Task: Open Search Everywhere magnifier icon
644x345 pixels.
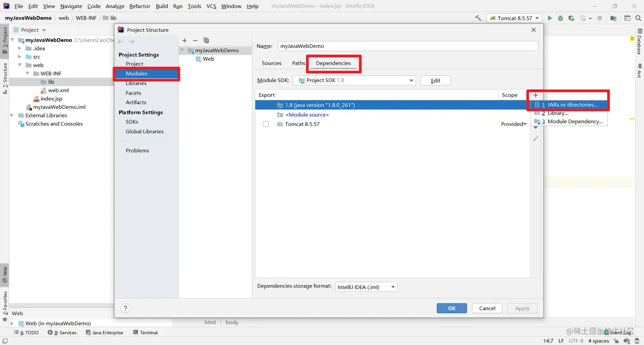Action: 638,18
